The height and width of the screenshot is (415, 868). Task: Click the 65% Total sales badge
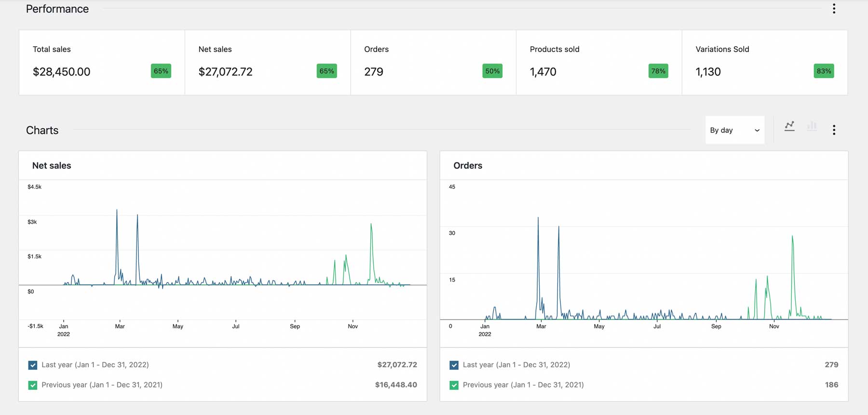[x=161, y=71]
